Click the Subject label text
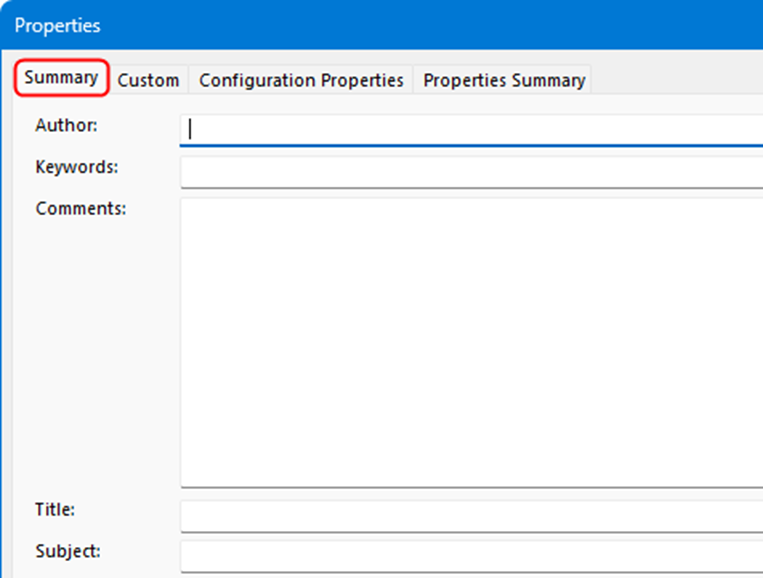Viewport: 763px width, 578px height. pyautogui.click(x=67, y=551)
